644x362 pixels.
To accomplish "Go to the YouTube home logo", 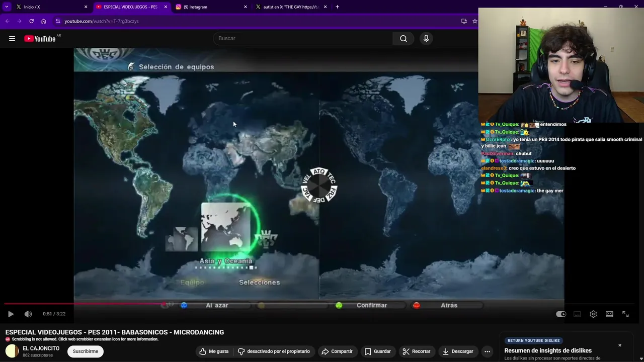I will [40, 39].
